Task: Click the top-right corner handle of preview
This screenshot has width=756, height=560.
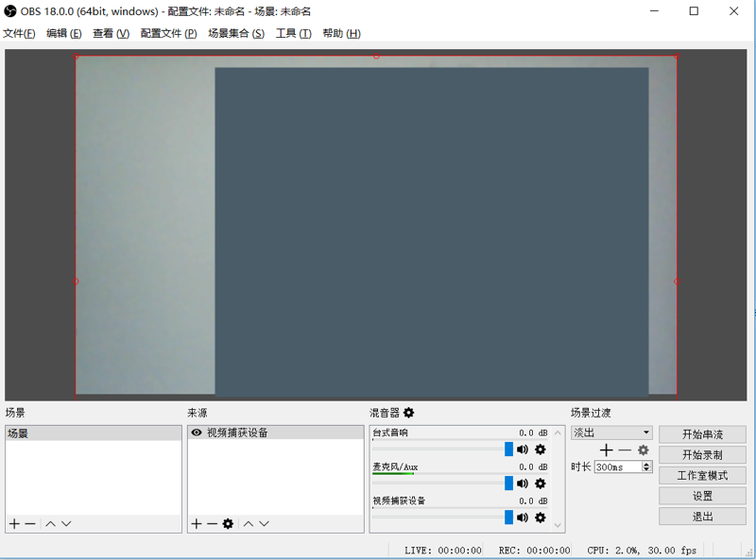Action: click(677, 56)
